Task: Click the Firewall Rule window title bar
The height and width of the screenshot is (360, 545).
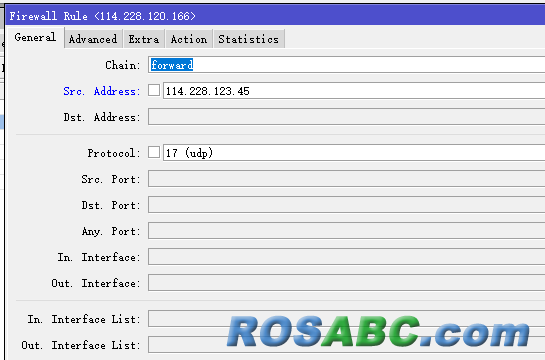Action: click(275, 16)
